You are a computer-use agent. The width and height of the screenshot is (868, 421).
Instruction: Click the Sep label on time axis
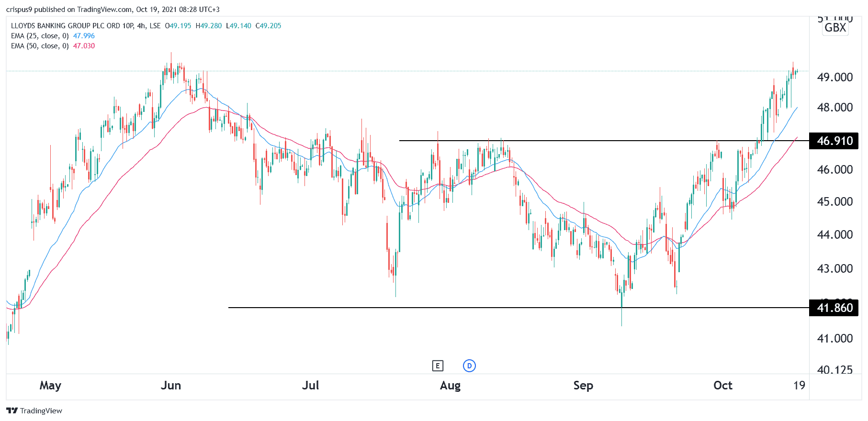[583, 386]
